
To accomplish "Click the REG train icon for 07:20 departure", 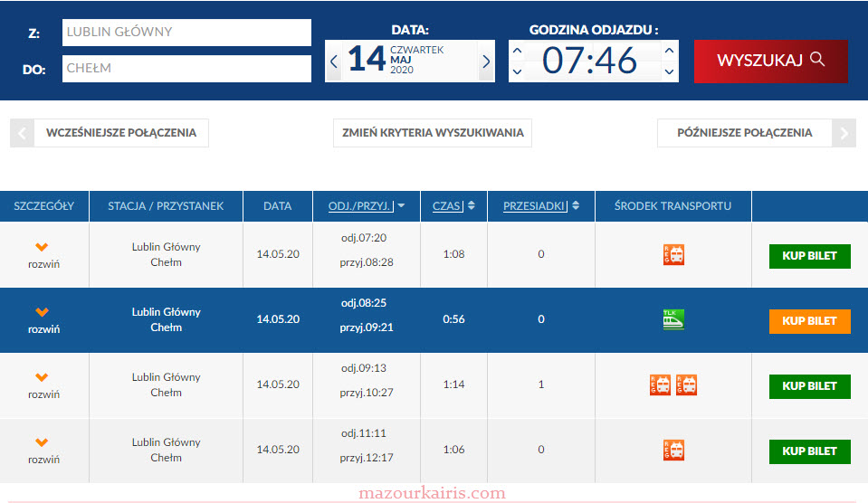I will click(672, 254).
